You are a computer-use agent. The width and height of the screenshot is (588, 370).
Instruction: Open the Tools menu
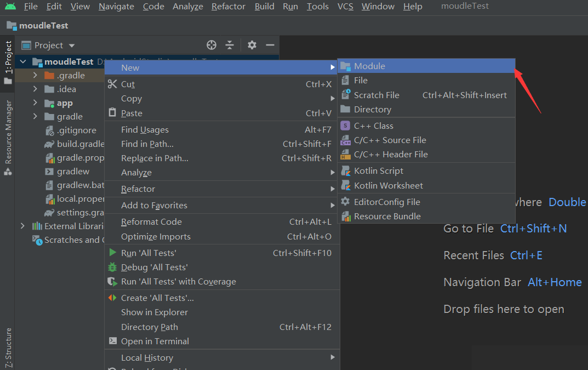[x=318, y=7]
